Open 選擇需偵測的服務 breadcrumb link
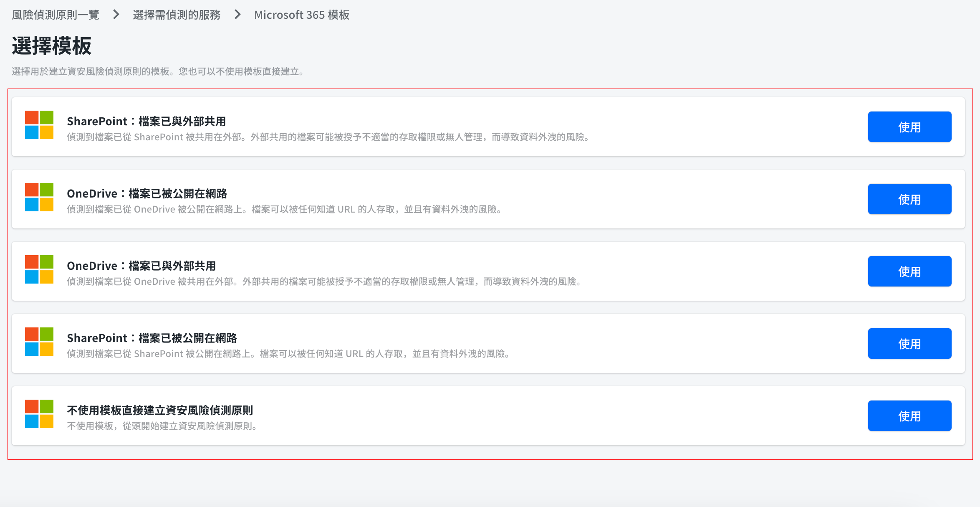Image resolution: width=980 pixels, height=507 pixels. tap(177, 15)
